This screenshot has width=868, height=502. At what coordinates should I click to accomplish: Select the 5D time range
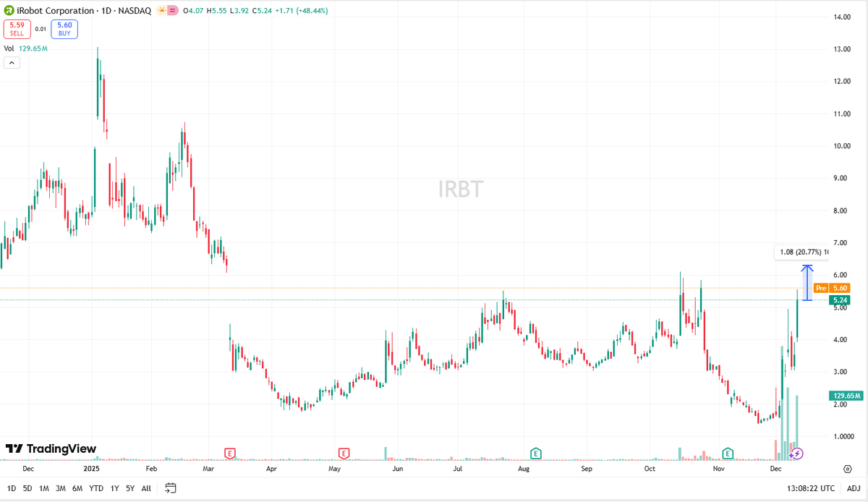[x=27, y=488]
